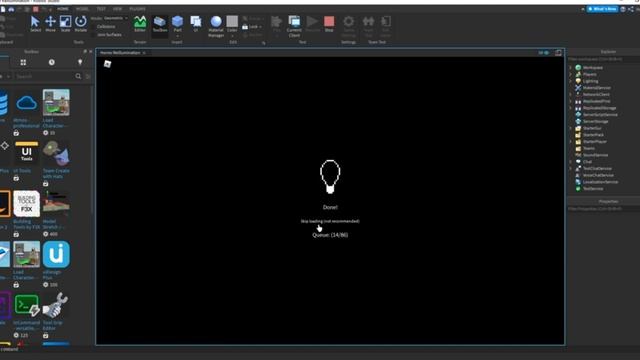Open the Terrain Editor

(x=140, y=24)
